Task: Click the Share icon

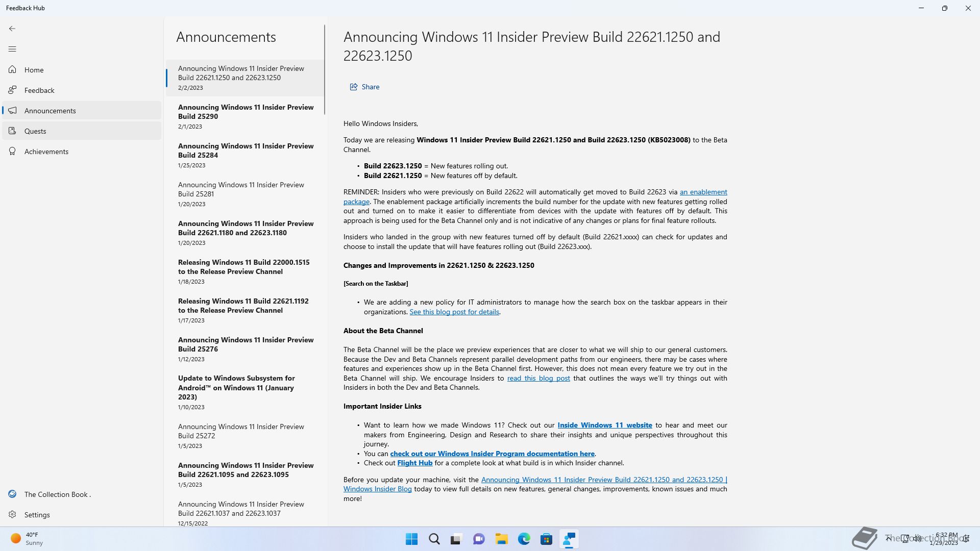Action: point(353,87)
